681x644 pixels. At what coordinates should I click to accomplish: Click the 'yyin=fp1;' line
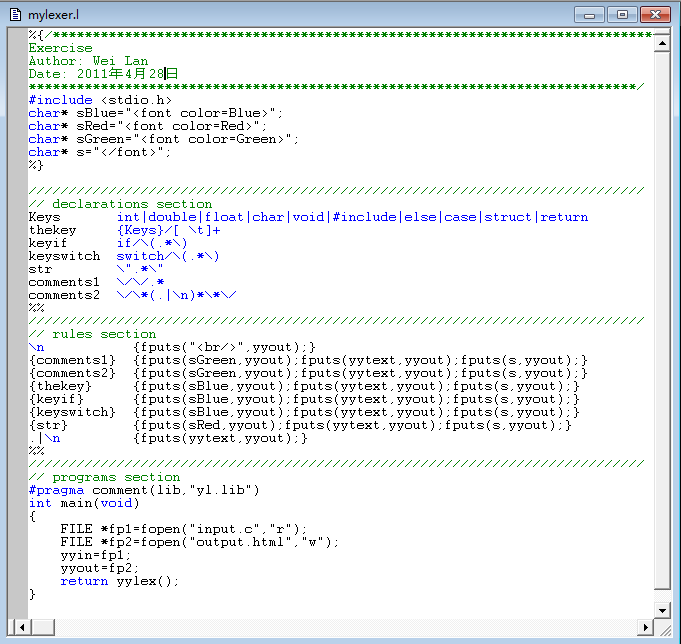pyautogui.click(x=96, y=555)
